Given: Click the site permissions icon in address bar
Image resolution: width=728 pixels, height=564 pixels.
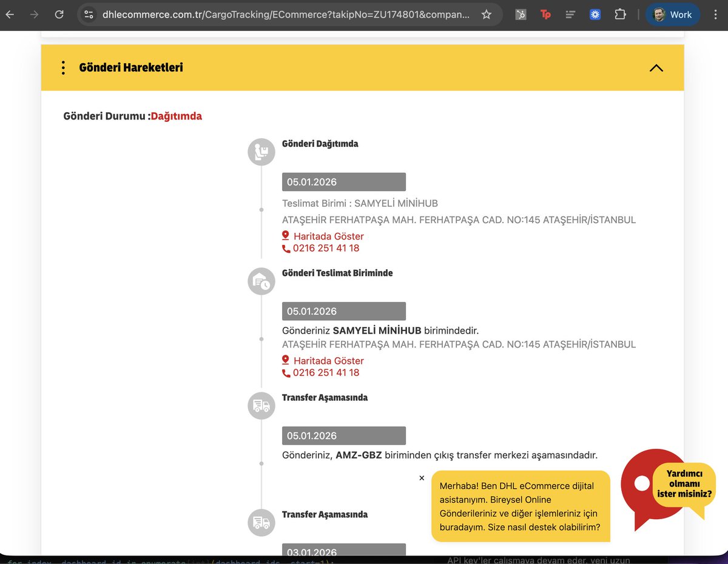Looking at the screenshot, I should tap(89, 14).
